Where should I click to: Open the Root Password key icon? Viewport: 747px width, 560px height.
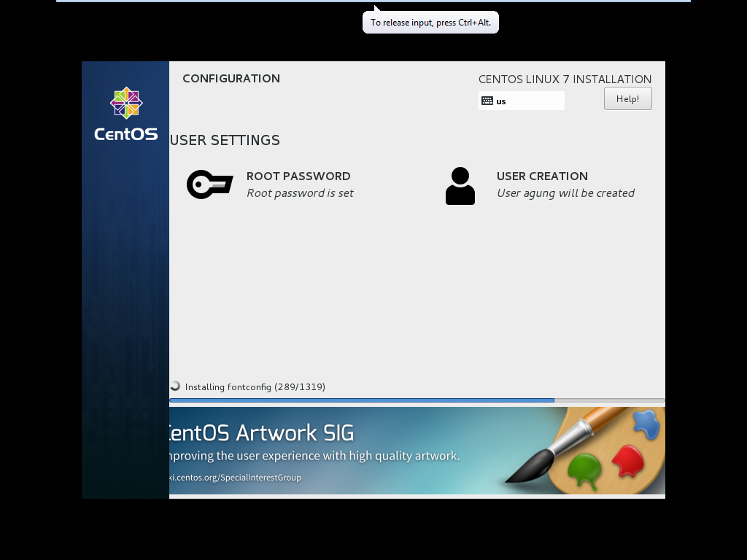pos(209,184)
